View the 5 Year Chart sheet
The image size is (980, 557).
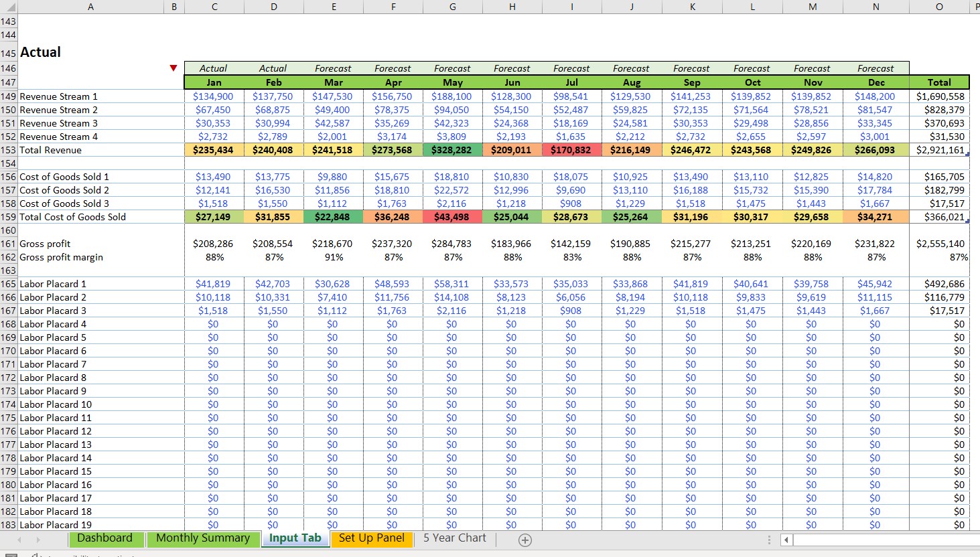[454, 538]
